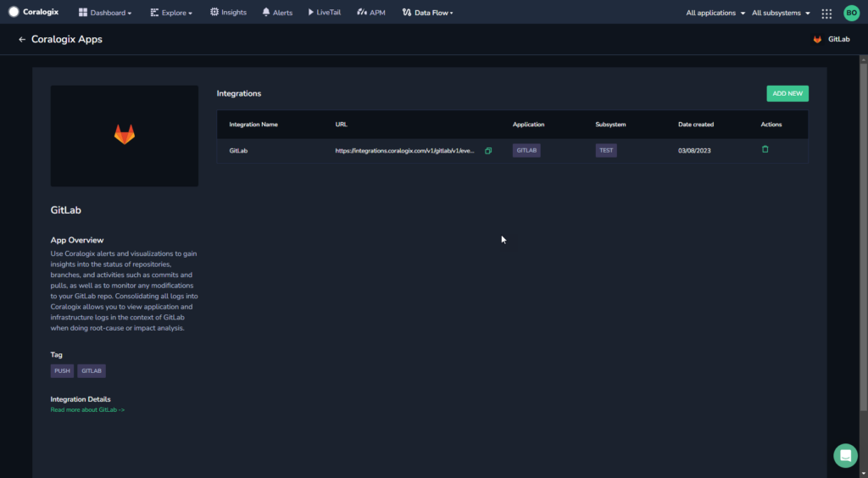
Task: Open the All subsystems filter
Action: point(781,13)
